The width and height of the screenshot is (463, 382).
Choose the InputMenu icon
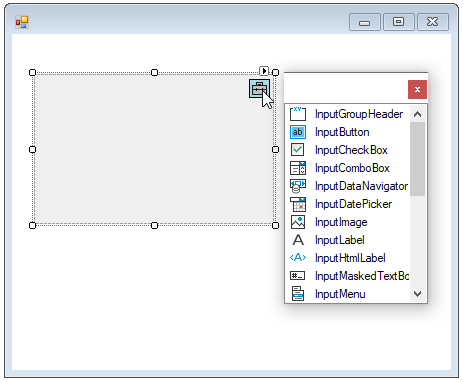coord(298,294)
